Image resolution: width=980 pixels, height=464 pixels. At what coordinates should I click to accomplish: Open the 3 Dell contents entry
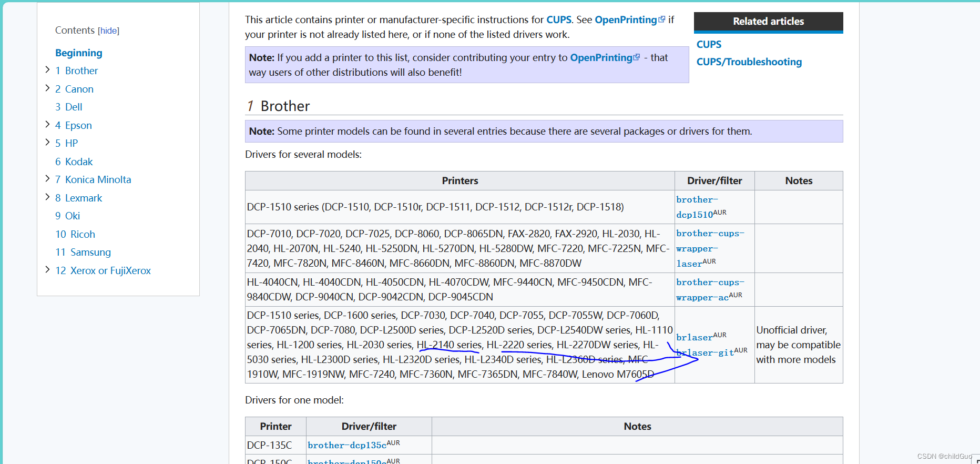click(x=69, y=107)
